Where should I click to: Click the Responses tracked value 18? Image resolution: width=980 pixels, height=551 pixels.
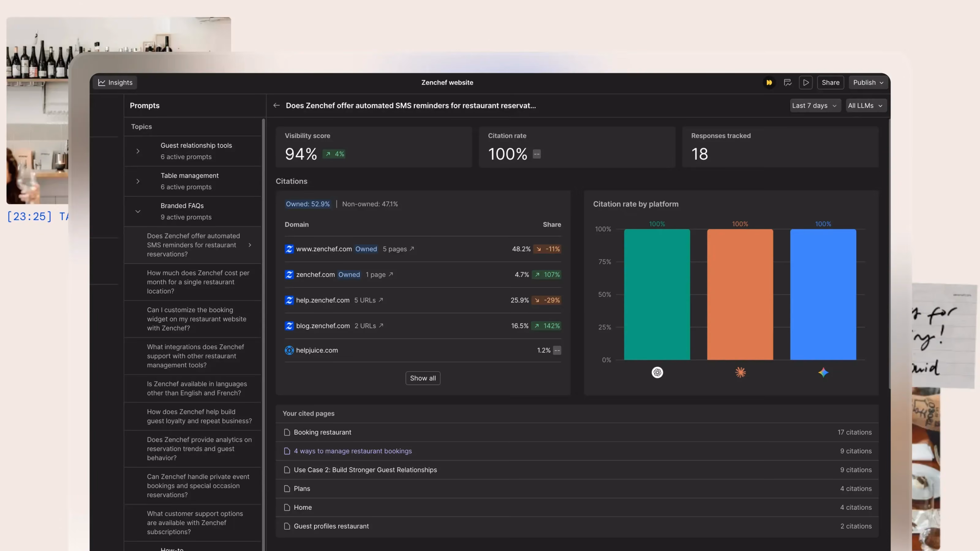click(x=699, y=154)
